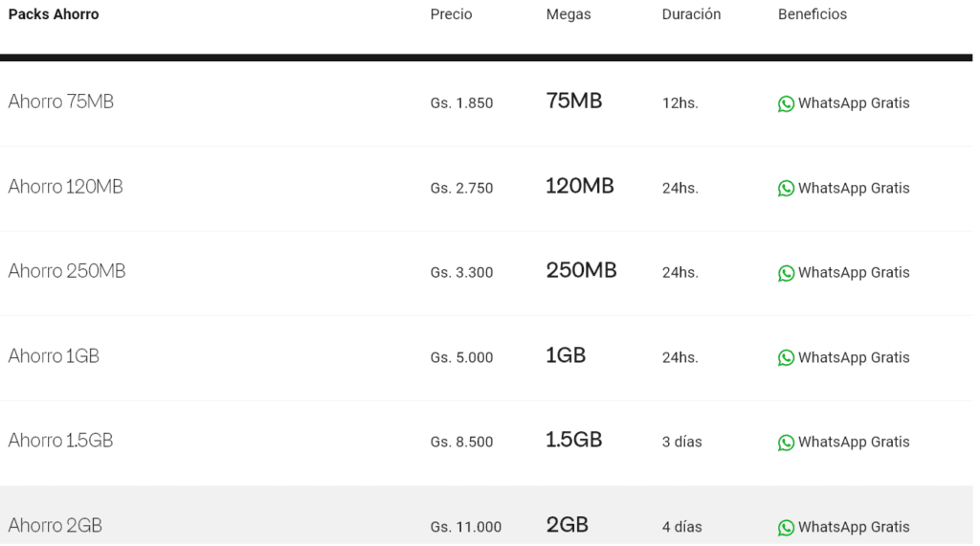Click WhatsApp icon in Ahorro 2GB row
The image size is (980, 546).
point(786,527)
